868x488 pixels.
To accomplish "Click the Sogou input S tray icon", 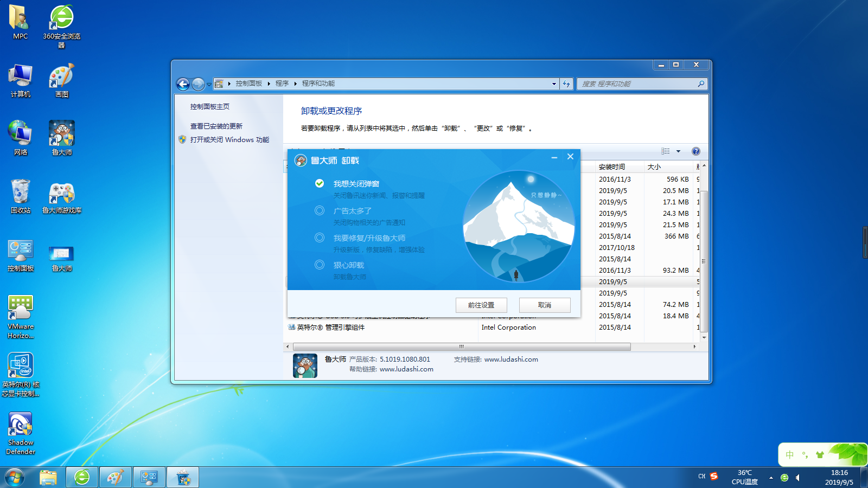I will point(714,476).
